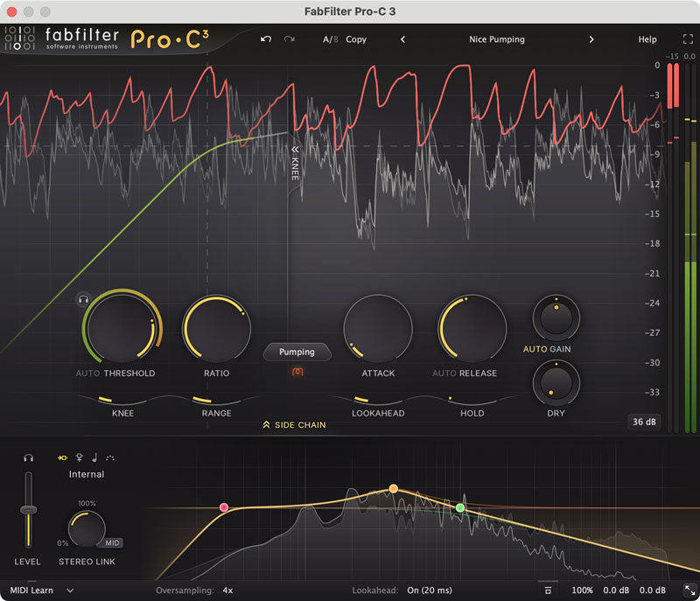Screen dimensions: 700x601
Task: Click the resize window corner icon
Action: click(689, 591)
